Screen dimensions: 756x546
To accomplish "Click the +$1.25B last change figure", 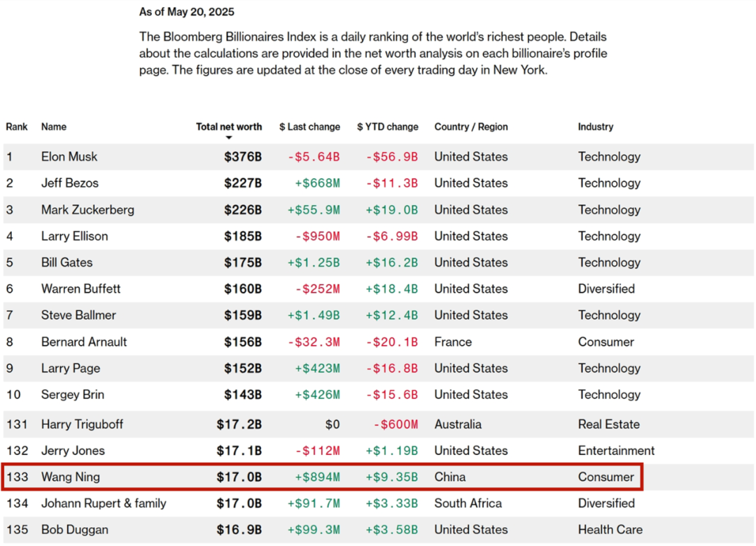I will (x=314, y=262).
